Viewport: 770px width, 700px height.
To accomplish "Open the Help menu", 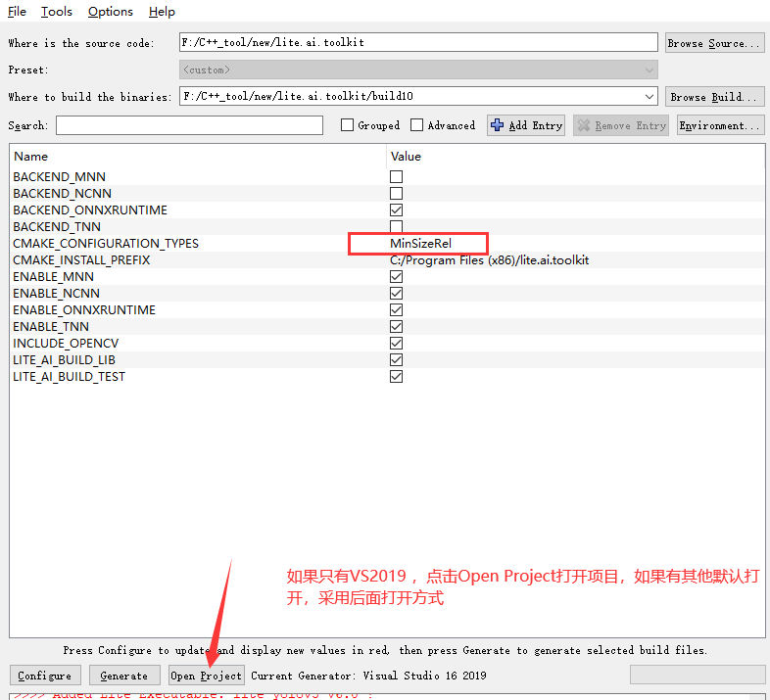I will pos(162,12).
